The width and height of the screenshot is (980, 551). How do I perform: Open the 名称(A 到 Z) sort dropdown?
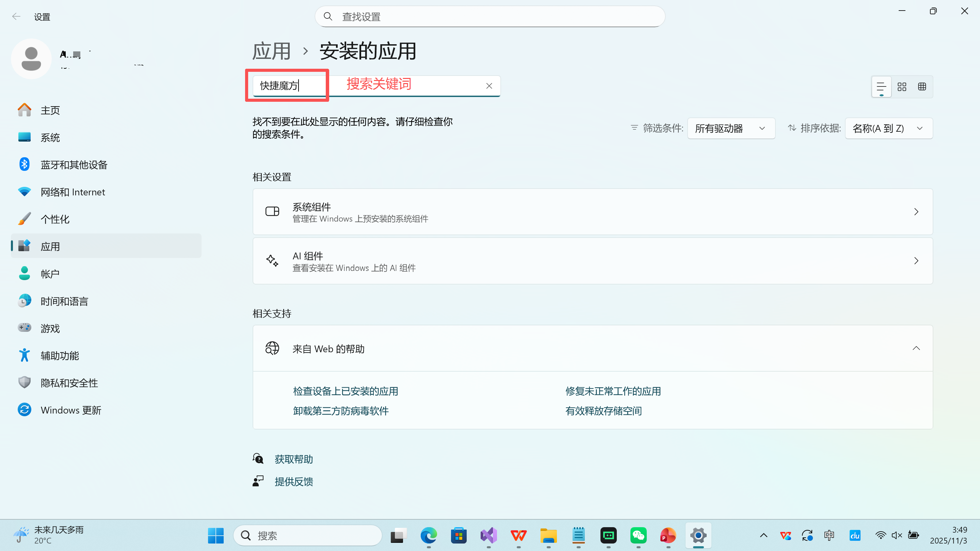point(888,128)
